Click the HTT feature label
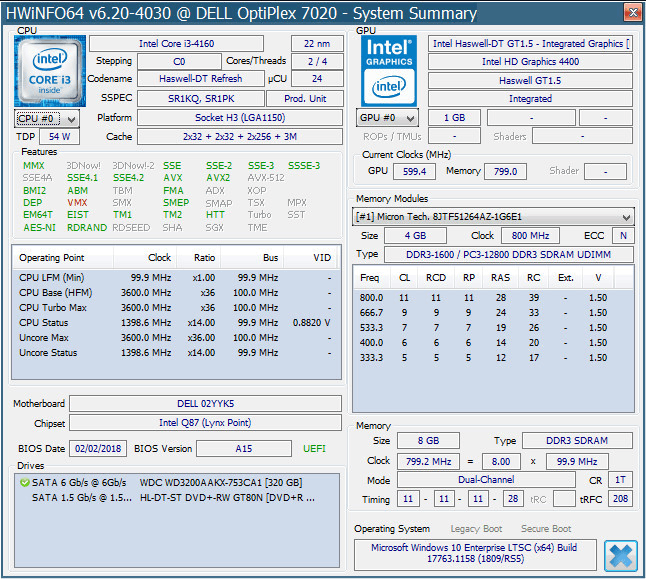This screenshot has width=646, height=579. coord(215,215)
